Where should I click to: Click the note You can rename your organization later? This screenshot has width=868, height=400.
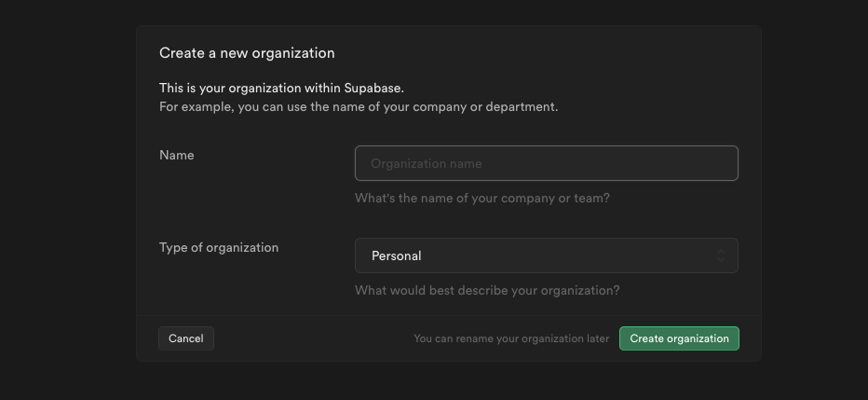[511, 338]
